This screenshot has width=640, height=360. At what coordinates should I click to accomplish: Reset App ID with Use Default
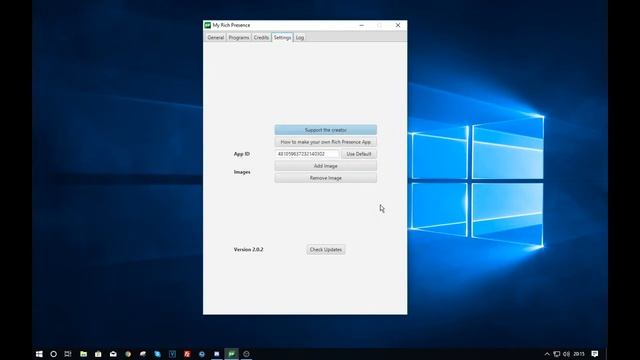(359, 154)
